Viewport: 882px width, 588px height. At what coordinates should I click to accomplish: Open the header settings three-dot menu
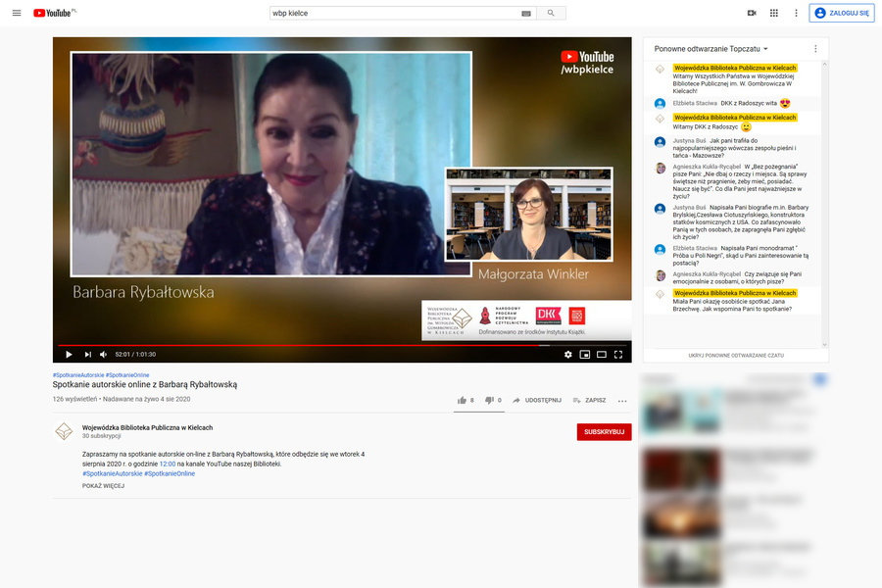tap(796, 13)
